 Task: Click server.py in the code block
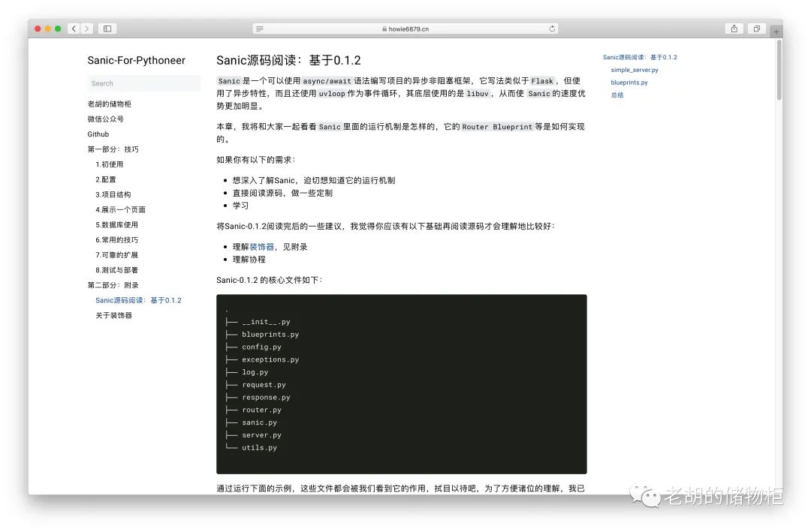coord(261,435)
